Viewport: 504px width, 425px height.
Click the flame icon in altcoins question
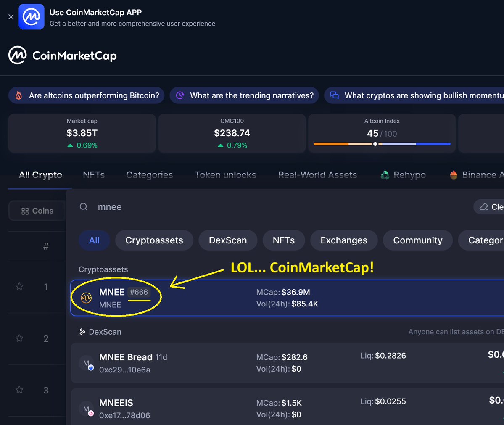point(18,95)
